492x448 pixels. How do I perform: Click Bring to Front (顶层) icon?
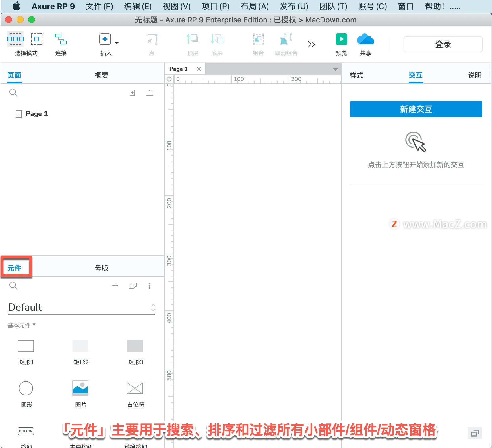[x=193, y=39]
